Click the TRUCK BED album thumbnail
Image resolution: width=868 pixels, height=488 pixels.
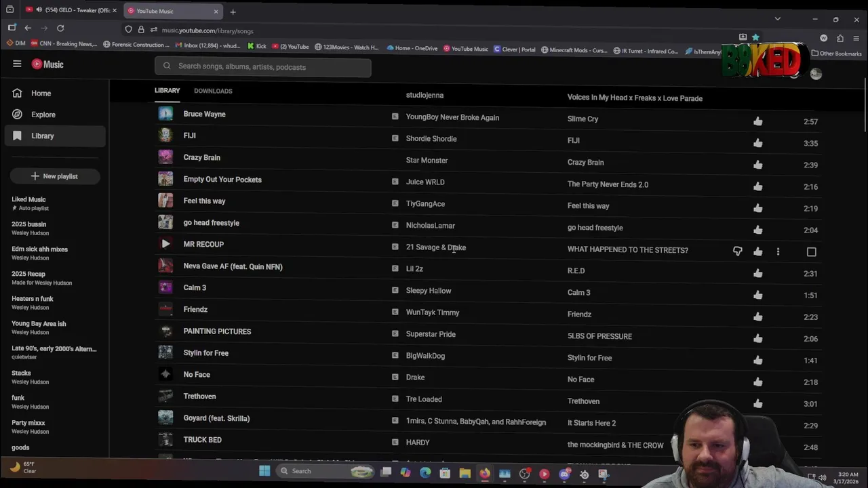pos(165,439)
